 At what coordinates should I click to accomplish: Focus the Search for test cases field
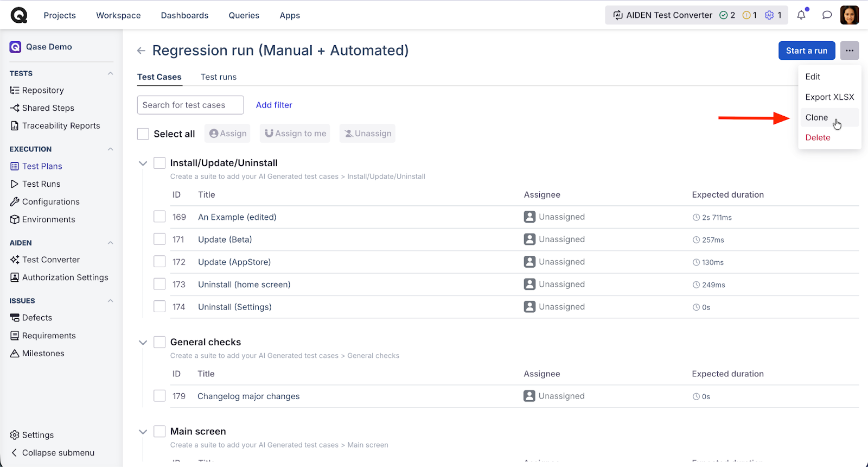coord(190,105)
